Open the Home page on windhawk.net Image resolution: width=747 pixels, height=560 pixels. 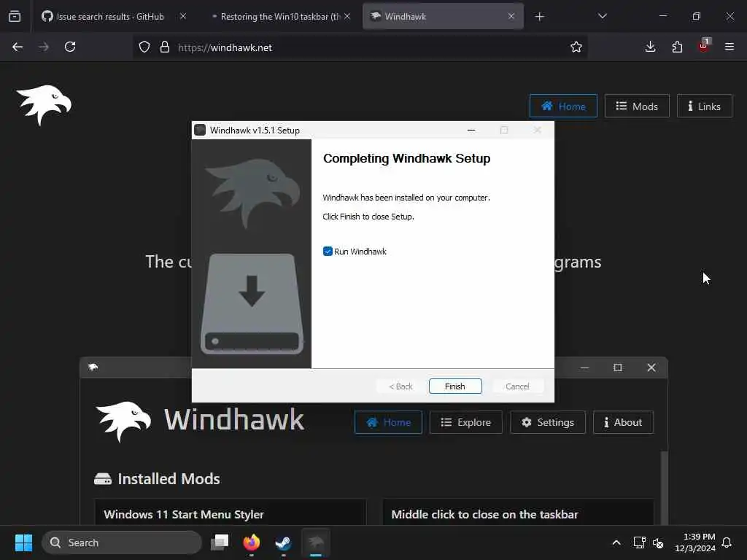point(563,106)
